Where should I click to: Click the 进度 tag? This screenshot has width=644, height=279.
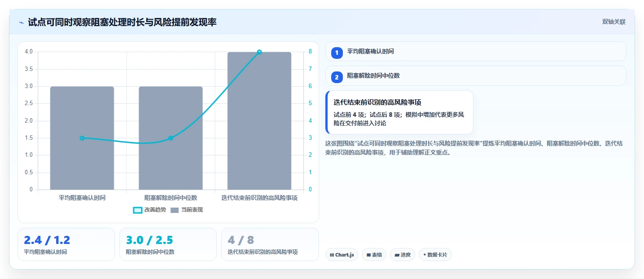coord(403,255)
